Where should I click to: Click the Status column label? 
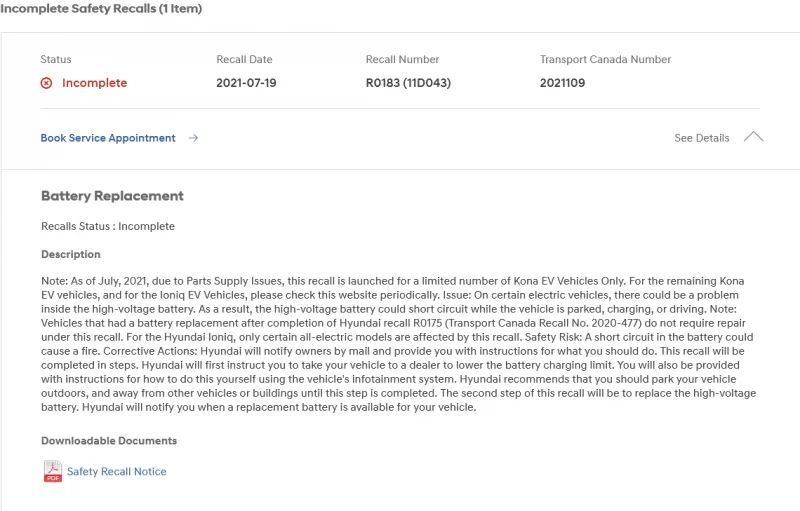pos(56,59)
